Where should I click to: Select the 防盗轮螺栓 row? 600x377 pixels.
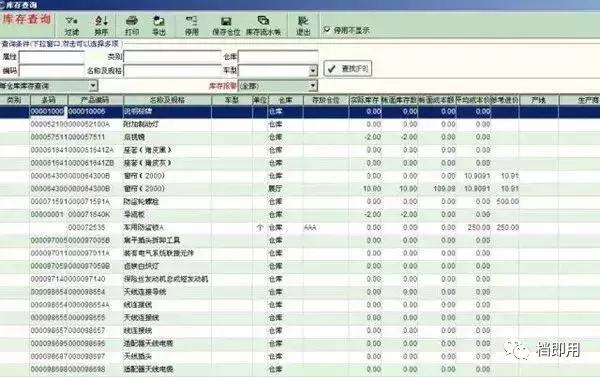tap(300, 202)
